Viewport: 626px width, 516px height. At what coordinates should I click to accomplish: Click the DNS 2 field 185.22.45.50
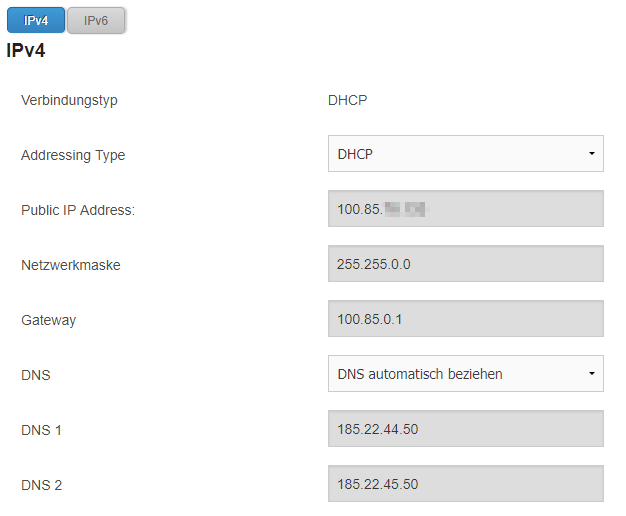466,484
